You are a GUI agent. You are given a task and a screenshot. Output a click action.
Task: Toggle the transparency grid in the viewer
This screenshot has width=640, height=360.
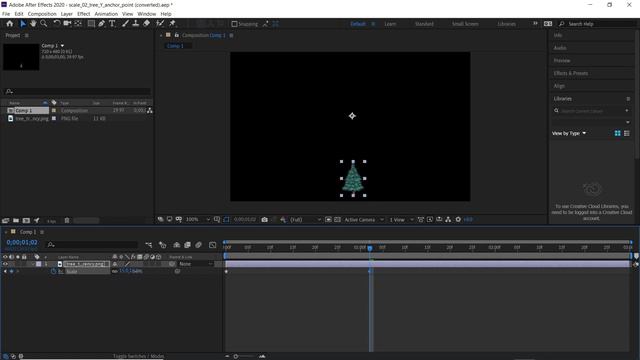[337, 220]
